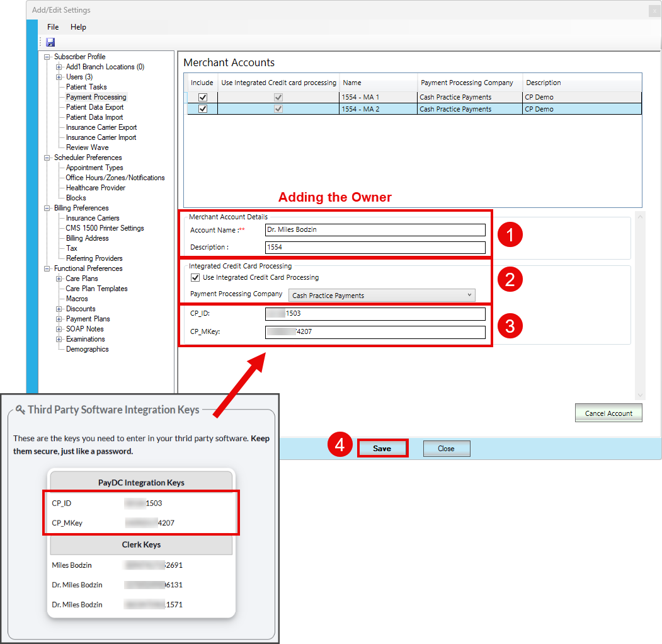Click the CP_ID input field
The image size is (662, 644).
[375, 314]
